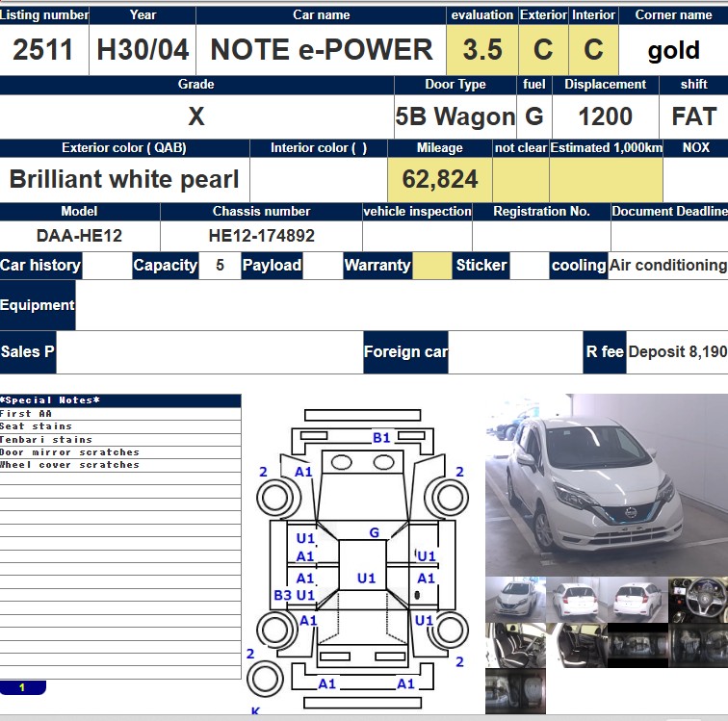
Task: Open the steering wheel interior thumbnail
Action: (x=698, y=600)
